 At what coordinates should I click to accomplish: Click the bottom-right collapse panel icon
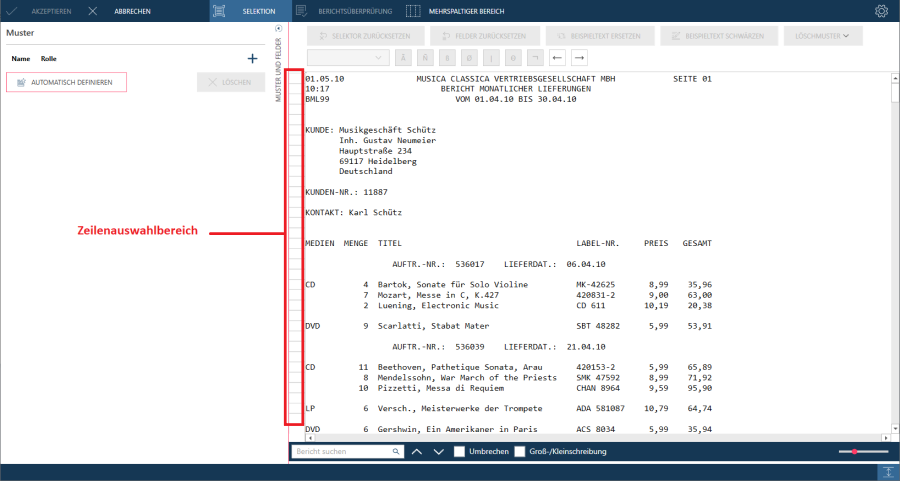(x=886, y=471)
